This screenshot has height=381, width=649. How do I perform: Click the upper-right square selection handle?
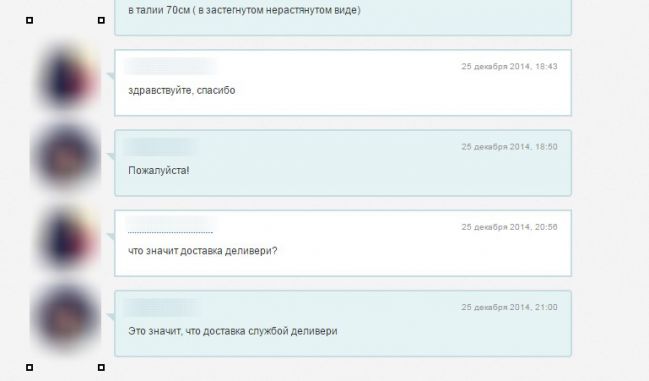pyautogui.click(x=101, y=20)
